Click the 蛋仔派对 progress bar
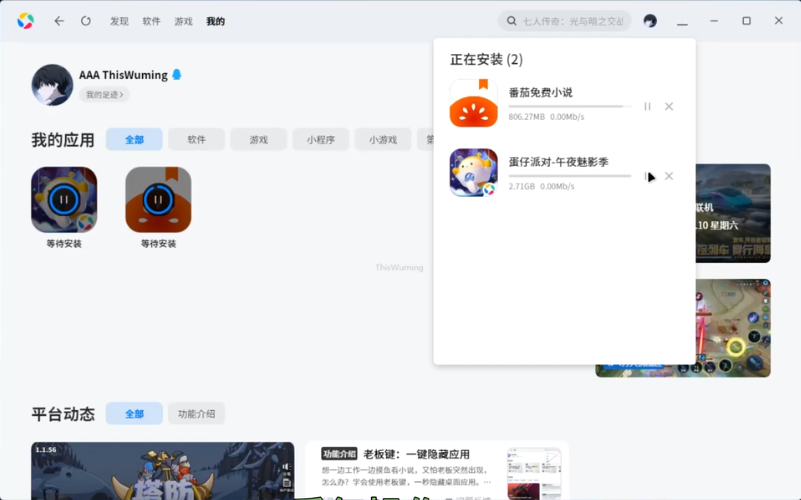This screenshot has height=500, width=801. (570, 176)
